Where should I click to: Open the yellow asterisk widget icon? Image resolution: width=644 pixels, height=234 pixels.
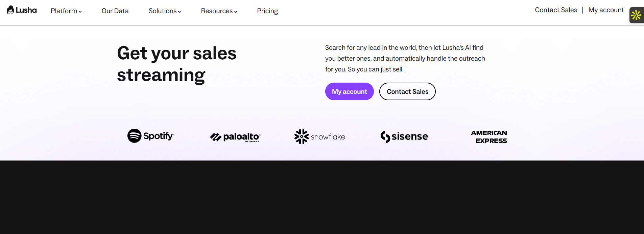pos(636,15)
